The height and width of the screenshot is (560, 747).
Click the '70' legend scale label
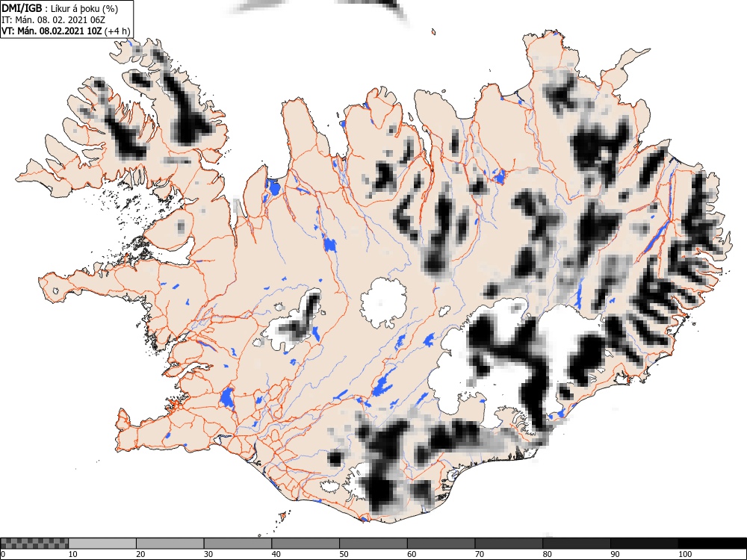(x=479, y=554)
